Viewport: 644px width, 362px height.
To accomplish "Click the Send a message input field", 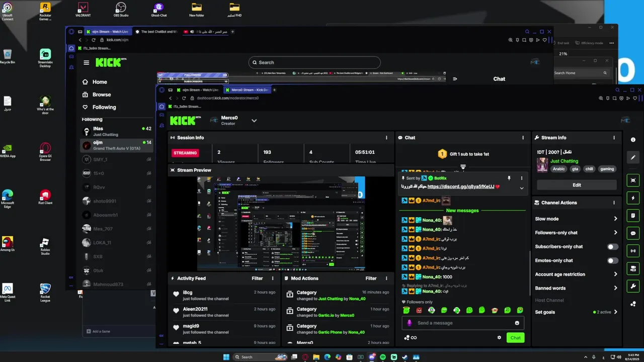I will (463, 323).
